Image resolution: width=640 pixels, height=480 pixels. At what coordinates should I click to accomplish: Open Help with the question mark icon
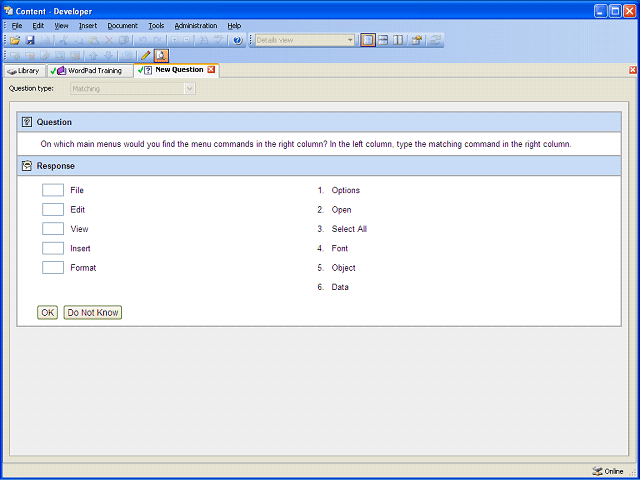pyautogui.click(x=238, y=40)
